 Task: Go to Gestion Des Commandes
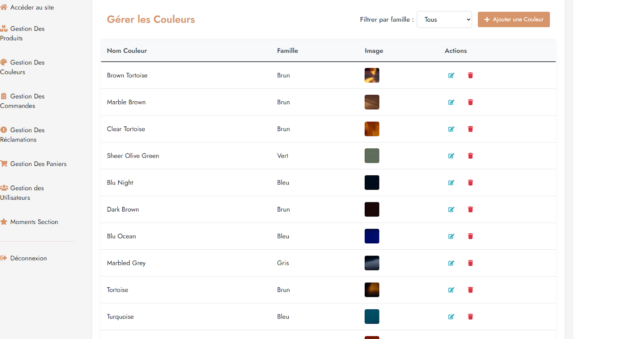(23, 101)
